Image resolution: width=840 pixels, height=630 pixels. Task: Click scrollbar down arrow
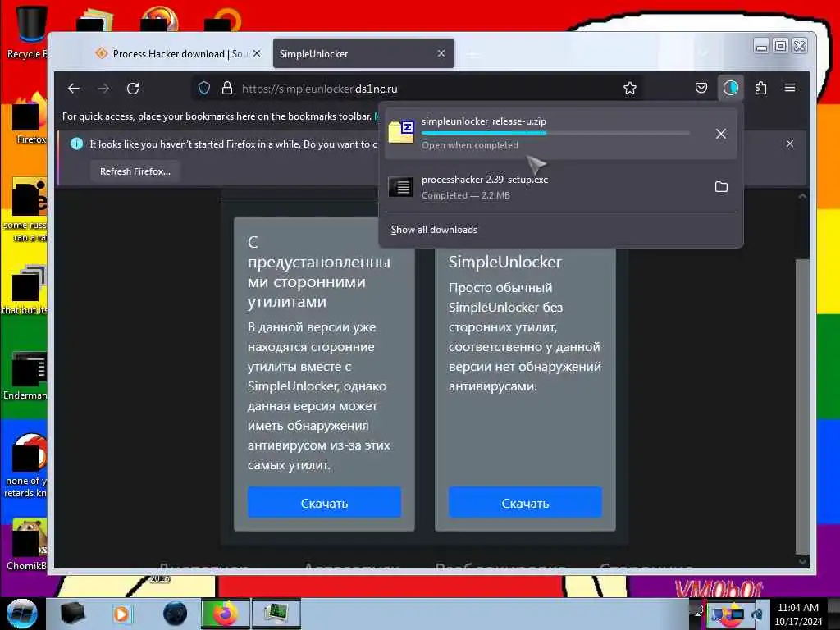click(802, 561)
